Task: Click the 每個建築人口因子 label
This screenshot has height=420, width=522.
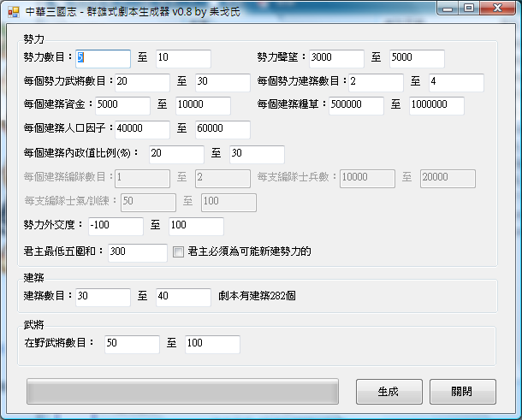Action: [68, 127]
